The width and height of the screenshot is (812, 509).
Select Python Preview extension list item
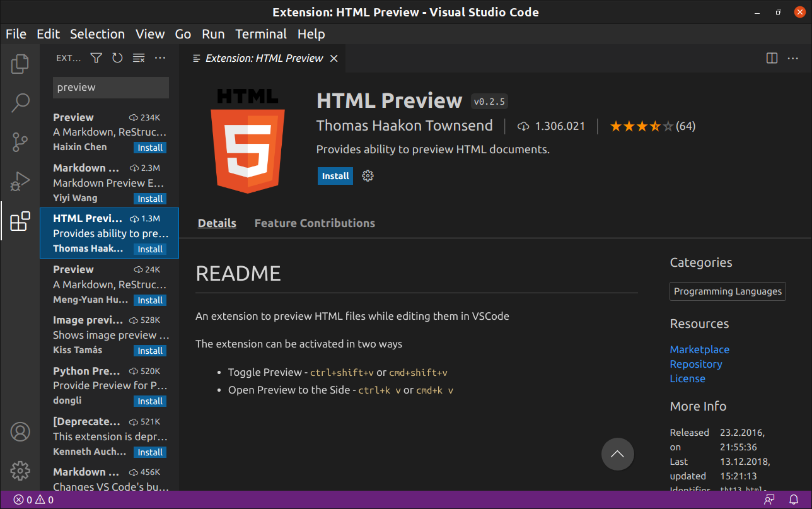click(x=109, y=385)
